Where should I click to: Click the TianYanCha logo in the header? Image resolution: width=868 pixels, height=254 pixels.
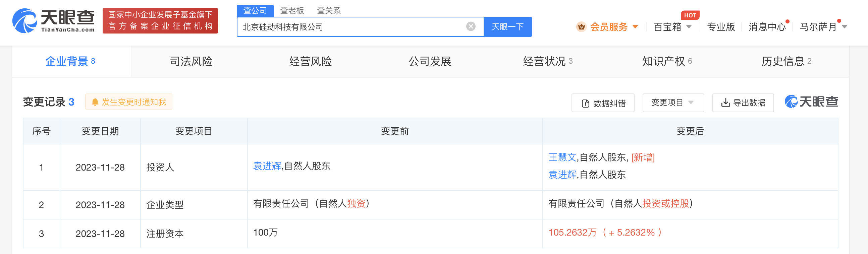point(54,21)
